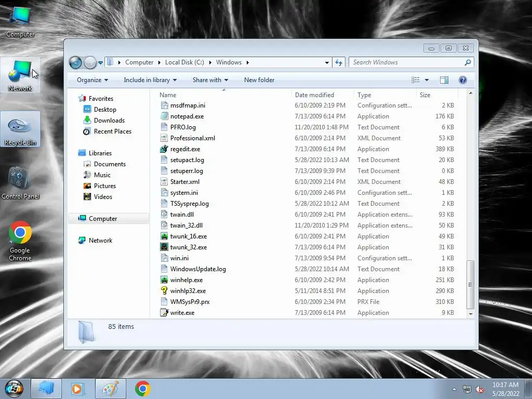Show the preview pane icon

coord(444,80)
